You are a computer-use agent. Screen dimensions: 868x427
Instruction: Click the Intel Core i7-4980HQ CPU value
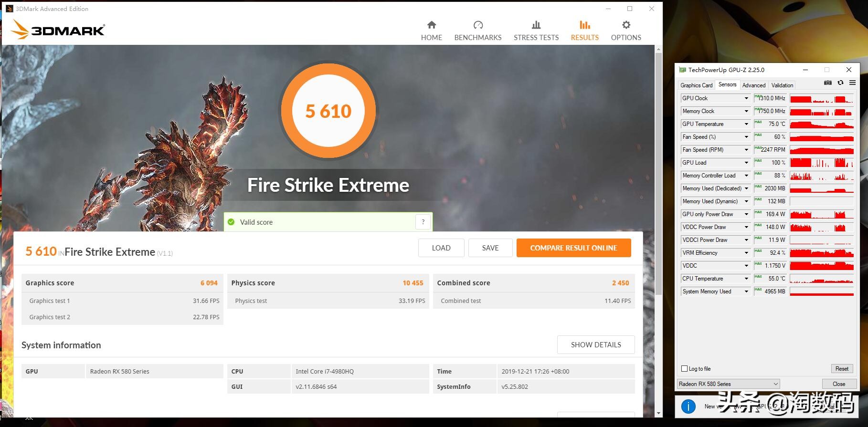325,371
